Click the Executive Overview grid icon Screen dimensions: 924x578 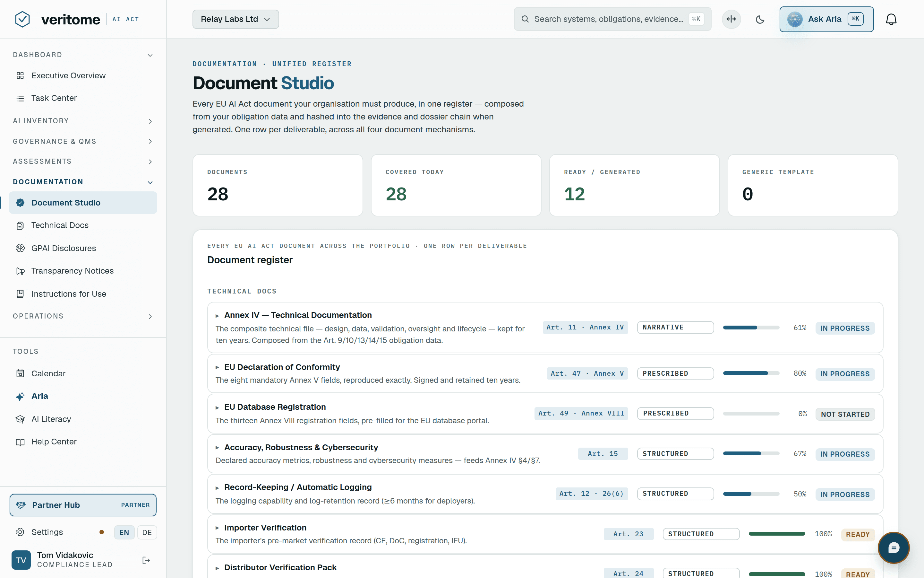20,76
